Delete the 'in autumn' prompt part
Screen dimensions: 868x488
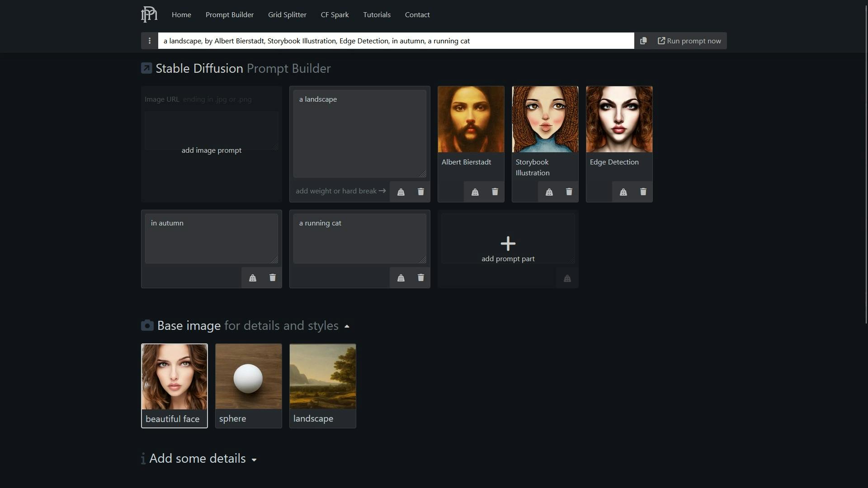(272, 277)
